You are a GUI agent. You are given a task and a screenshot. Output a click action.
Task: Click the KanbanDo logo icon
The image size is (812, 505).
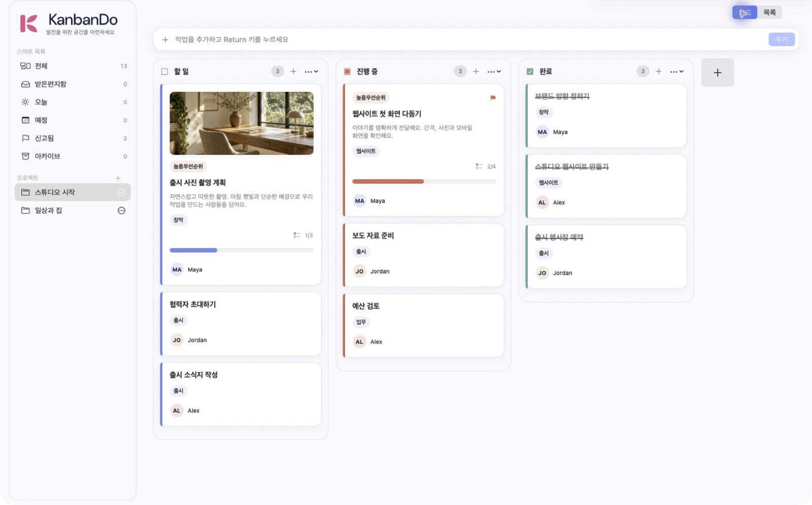tap(28, 23)
